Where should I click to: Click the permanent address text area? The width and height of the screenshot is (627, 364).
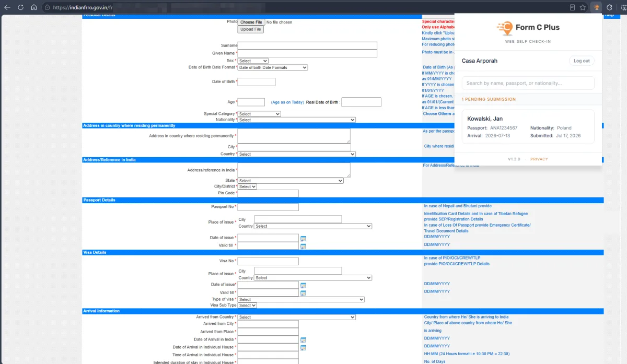click(294, 136)
